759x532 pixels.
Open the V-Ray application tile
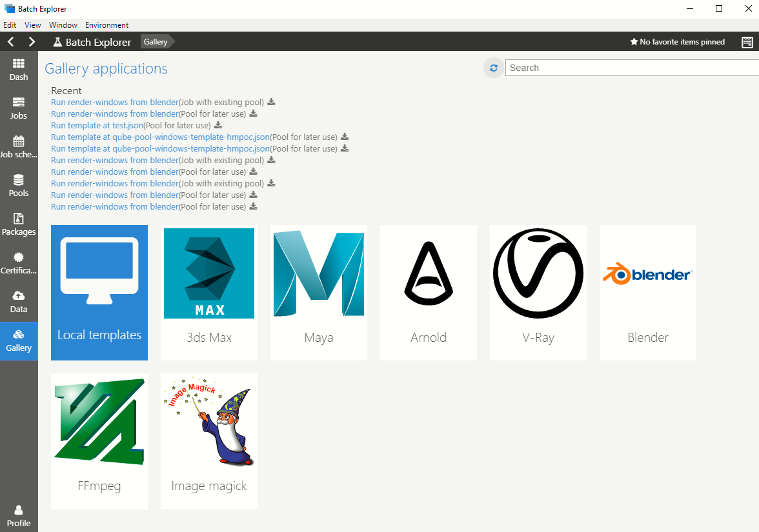[538, 293]
